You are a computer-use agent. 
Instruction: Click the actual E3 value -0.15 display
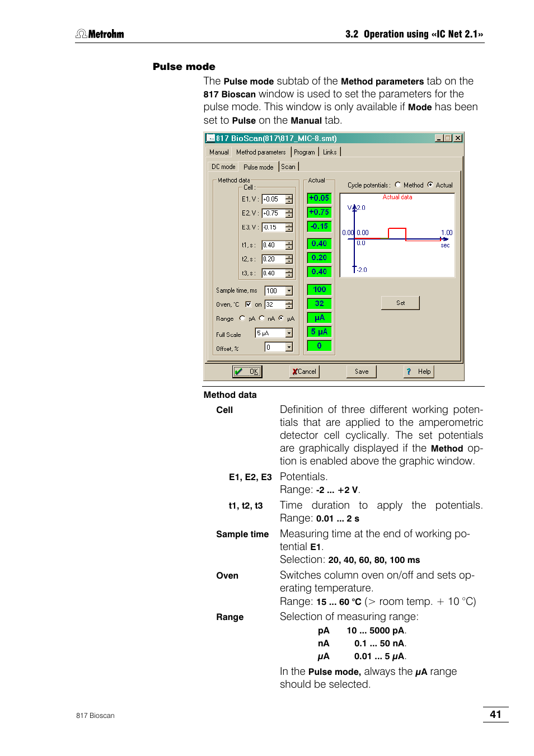pos(319,226)
